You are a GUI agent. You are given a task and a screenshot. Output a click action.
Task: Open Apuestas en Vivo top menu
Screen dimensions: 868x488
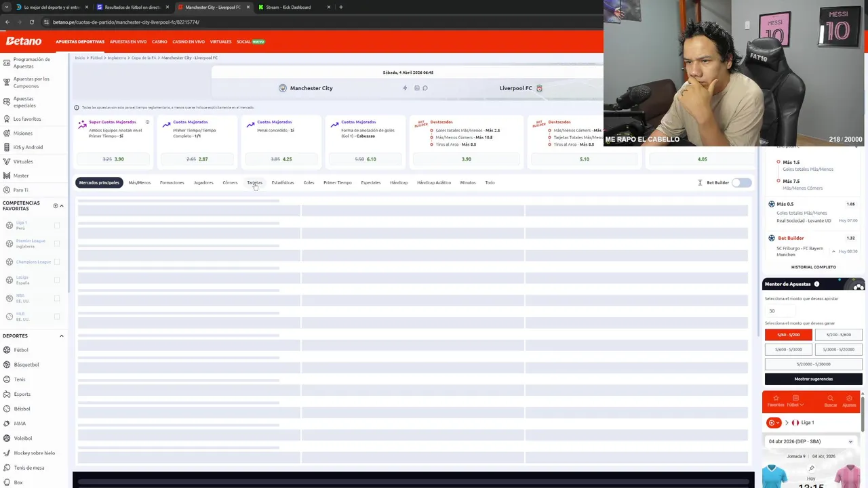(x=128, y=41)
